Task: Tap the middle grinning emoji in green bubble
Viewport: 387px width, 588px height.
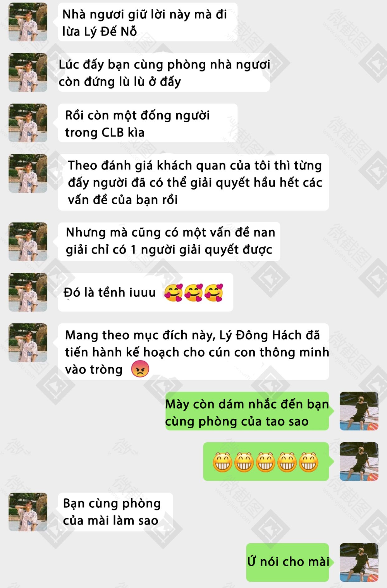Action: pos(265,462)
